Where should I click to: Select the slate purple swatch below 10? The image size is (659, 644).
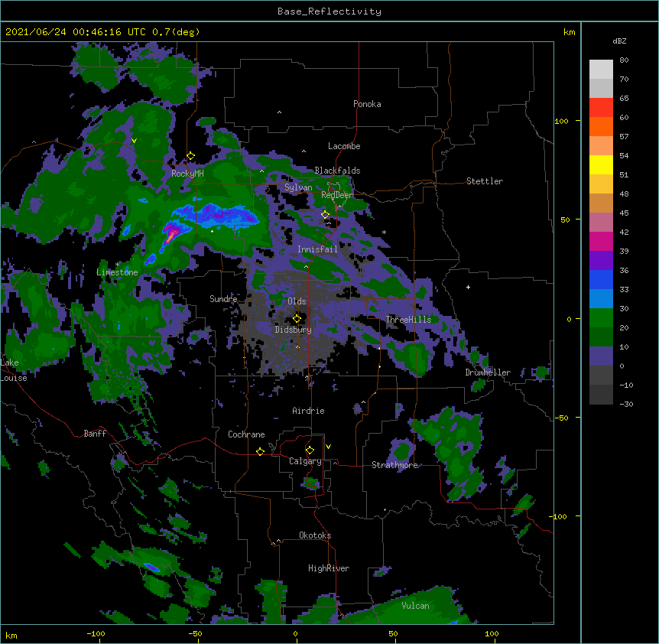[601, 356]
